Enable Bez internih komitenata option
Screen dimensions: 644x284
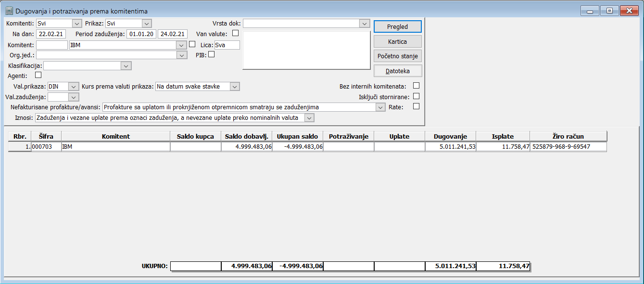(x=416, y=86)
